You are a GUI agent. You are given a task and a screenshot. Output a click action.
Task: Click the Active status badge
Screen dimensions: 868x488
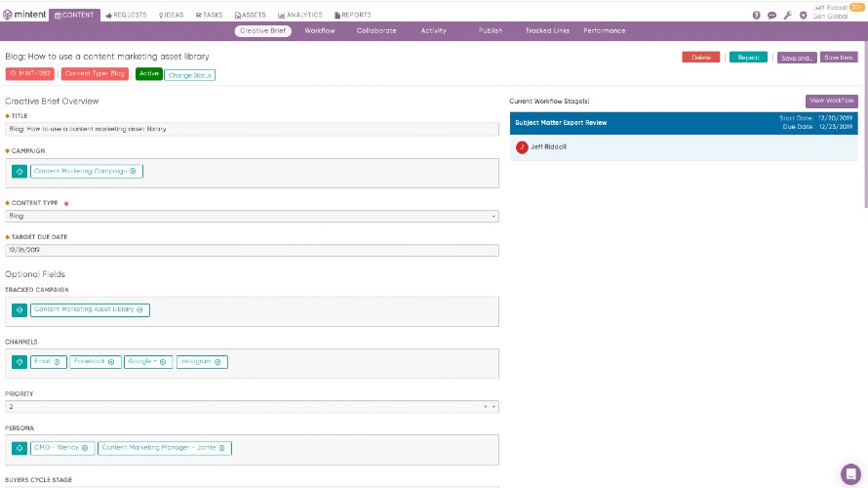pos(149,73)
